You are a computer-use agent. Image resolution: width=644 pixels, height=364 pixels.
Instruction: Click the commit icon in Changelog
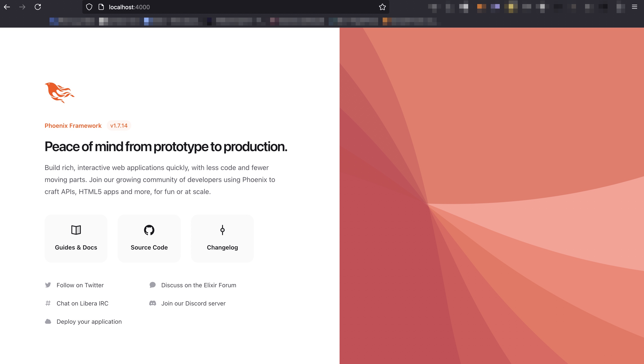pyautogui.click(x=222, y=230)
